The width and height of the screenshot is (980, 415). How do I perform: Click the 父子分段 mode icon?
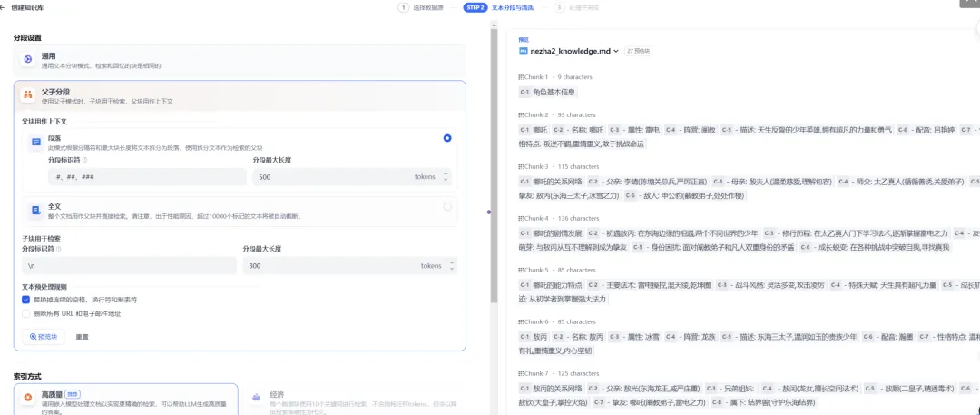pyautogui.click(x=28, y=95)
